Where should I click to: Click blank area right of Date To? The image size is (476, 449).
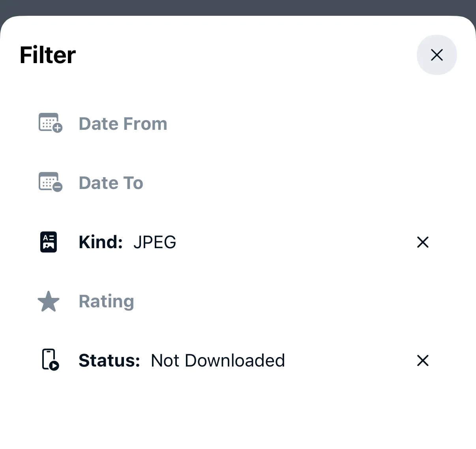coord(296,183)
